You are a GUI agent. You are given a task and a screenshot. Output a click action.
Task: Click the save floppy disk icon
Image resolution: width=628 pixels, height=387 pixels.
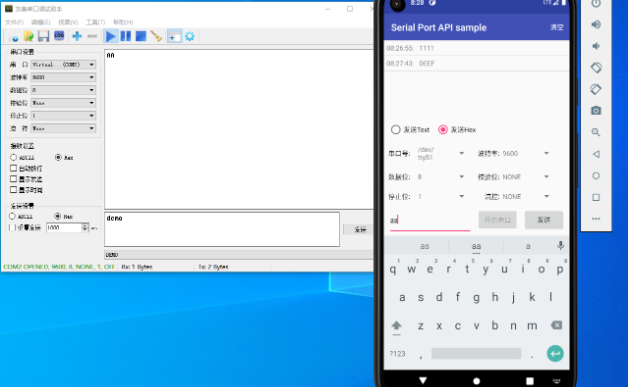pos(43,36)
